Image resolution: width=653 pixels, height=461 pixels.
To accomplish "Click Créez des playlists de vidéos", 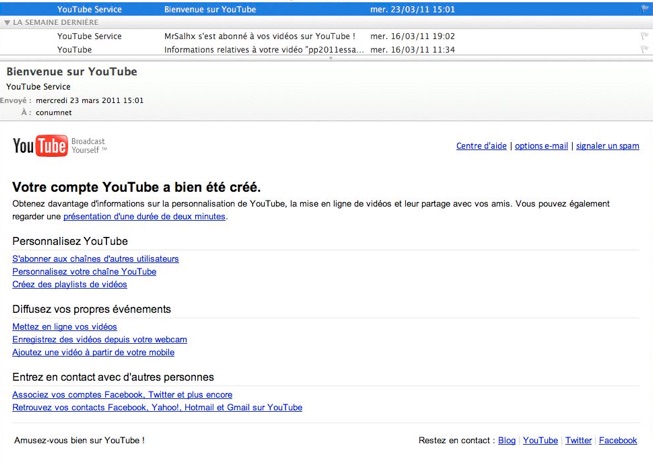I will (x=70, y=284).
